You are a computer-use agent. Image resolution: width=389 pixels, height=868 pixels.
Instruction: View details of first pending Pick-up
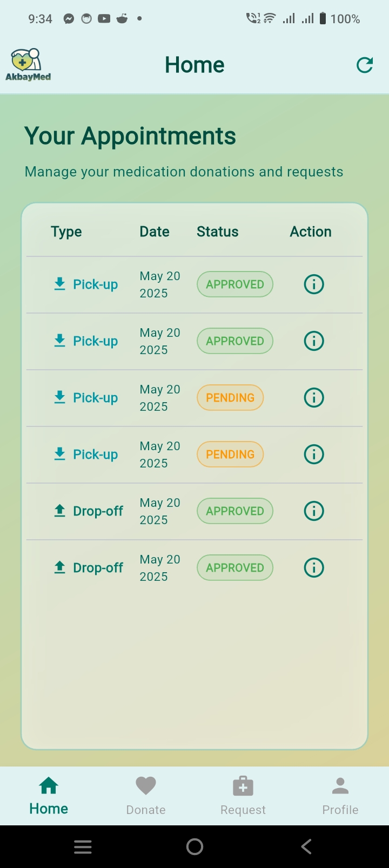314,397
